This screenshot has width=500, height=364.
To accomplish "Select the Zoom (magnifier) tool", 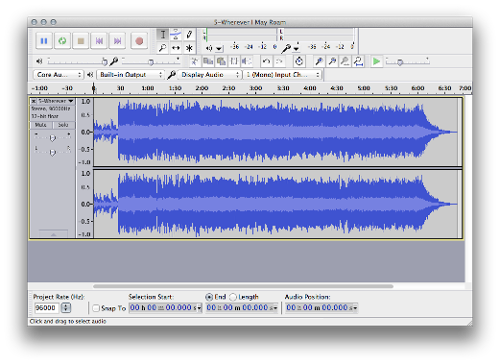I will coord(163,48).
